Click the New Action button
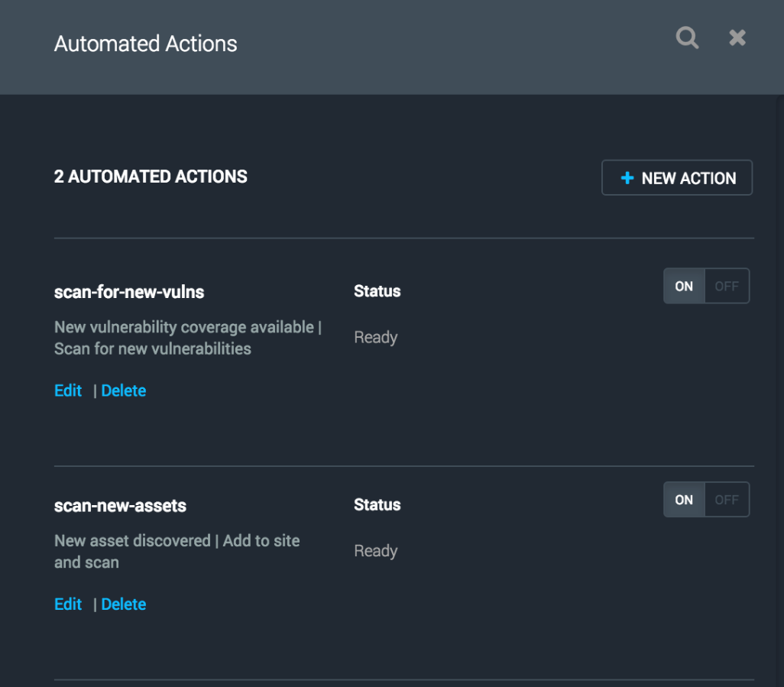The image size is (784, 687). [677, 178]
